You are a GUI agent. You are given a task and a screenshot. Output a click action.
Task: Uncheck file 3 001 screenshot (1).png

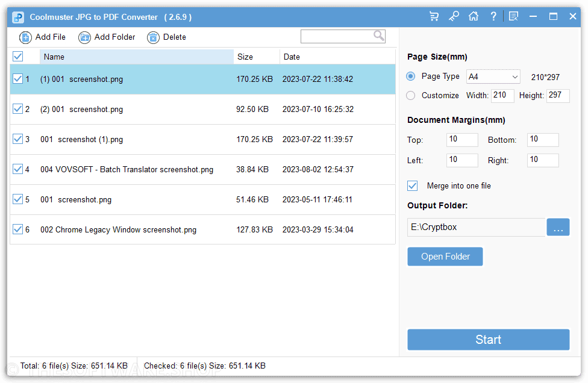click(17, 139)
